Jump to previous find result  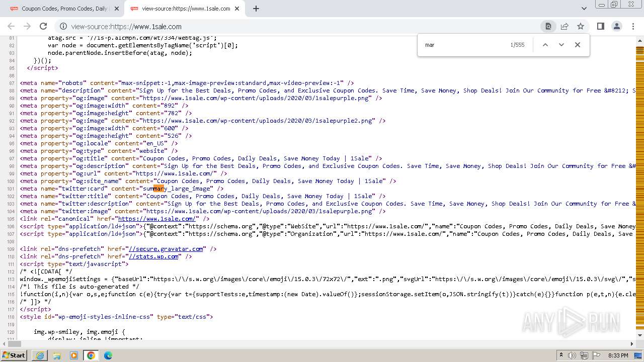pos(545,45)
